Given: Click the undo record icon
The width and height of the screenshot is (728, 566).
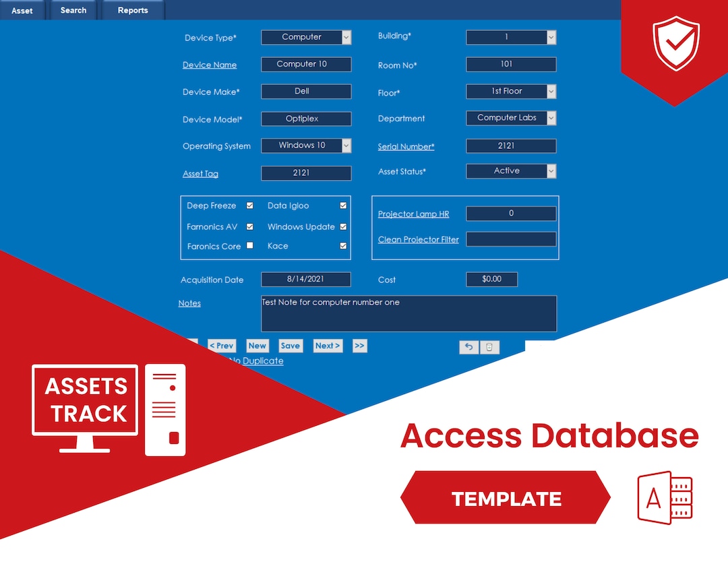Looking at the screenshot, I should pos(469,346).
